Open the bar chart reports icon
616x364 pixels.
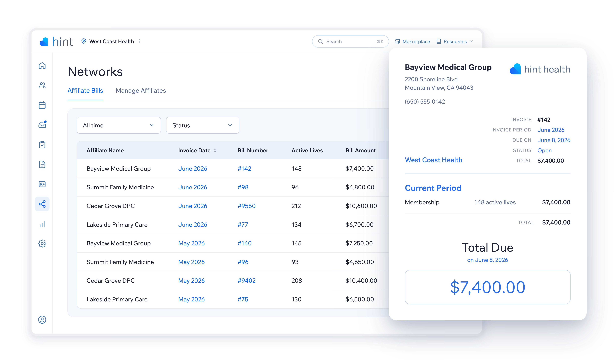pyautogui.click(x=42, y=224)
